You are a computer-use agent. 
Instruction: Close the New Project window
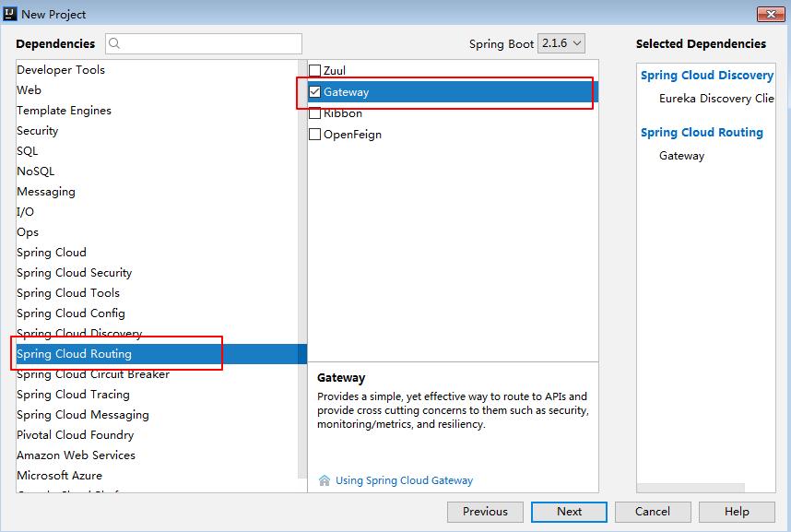click(771, 14)
